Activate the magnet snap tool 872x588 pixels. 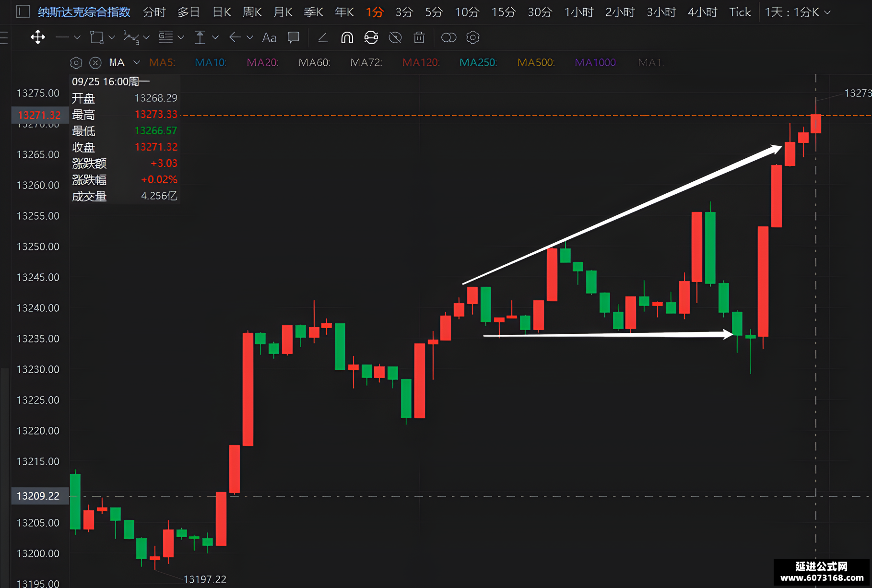coord(347,37)
